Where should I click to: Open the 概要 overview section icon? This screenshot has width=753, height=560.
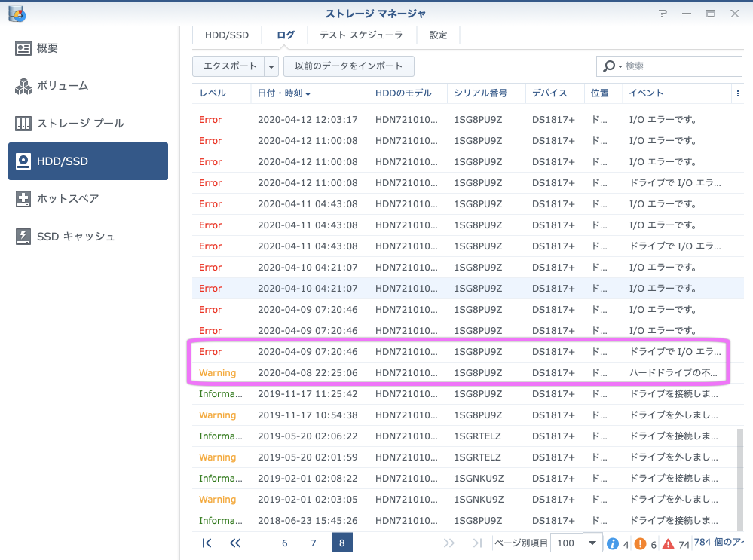point(23,48)
